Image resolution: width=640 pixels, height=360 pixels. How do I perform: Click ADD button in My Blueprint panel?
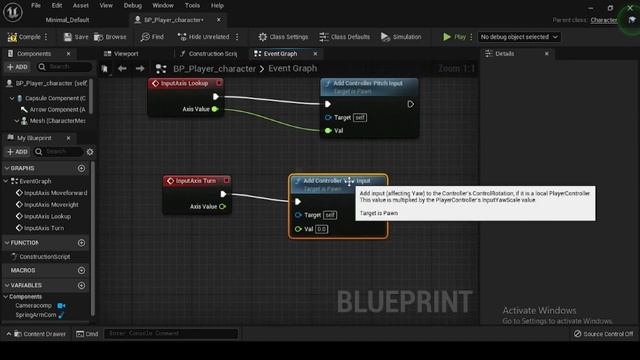17,152
